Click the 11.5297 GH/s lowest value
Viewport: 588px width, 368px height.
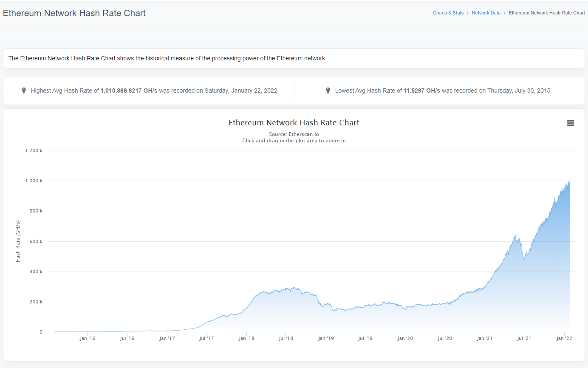click(421, 91)
